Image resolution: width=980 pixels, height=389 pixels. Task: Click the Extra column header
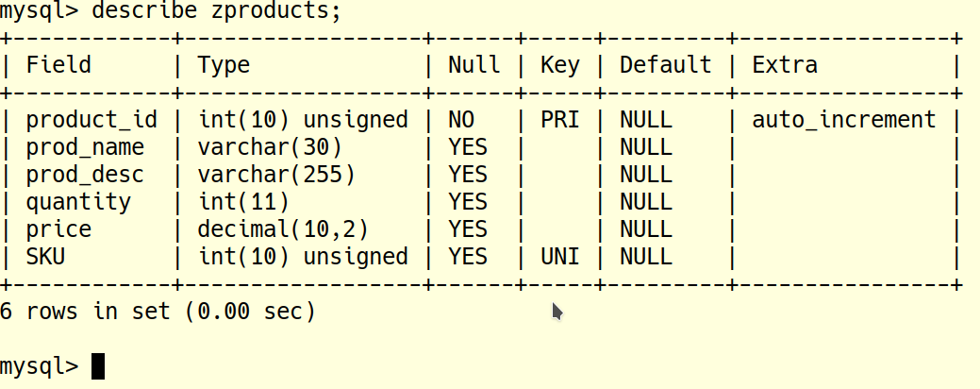pyautogui.click(x=785, y=65)
